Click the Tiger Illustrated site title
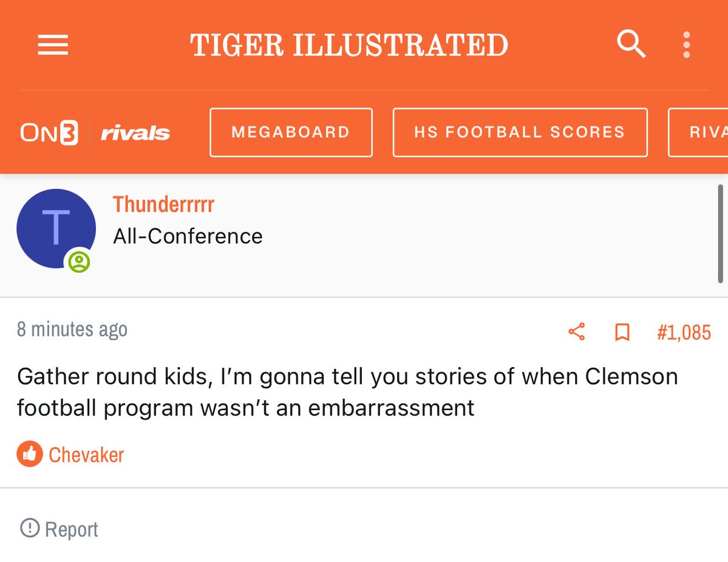 (x=349, y=45)
